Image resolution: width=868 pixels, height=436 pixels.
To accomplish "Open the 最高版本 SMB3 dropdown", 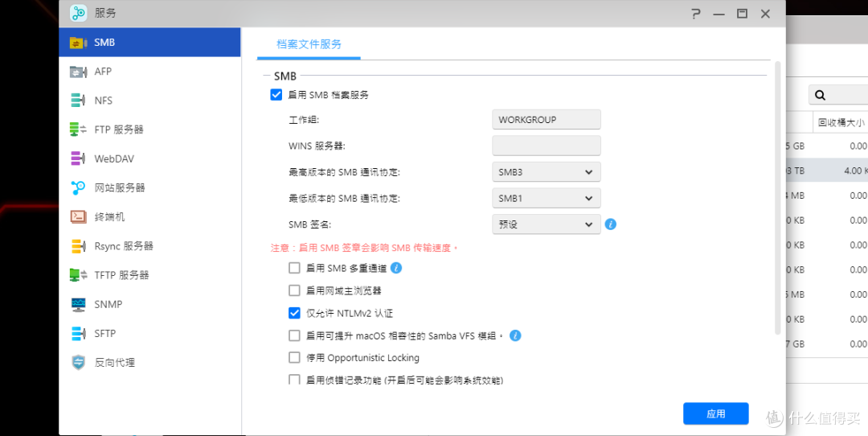I will [547, 172].
